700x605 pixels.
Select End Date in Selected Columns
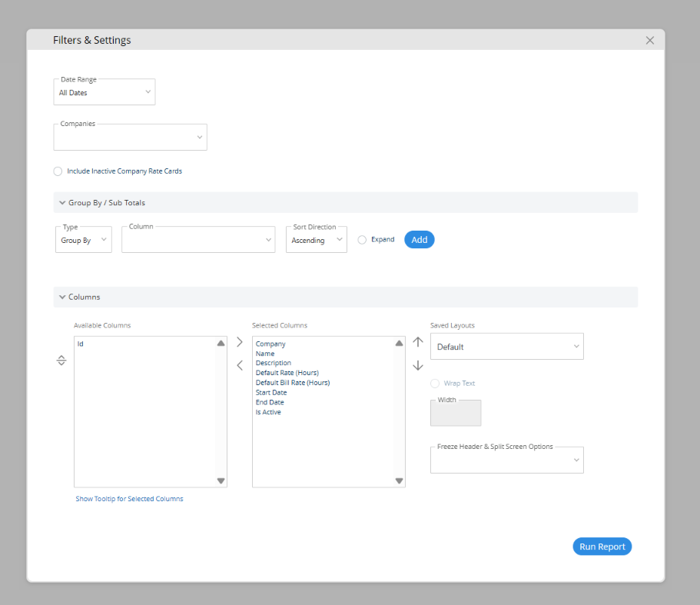(270, 402)
